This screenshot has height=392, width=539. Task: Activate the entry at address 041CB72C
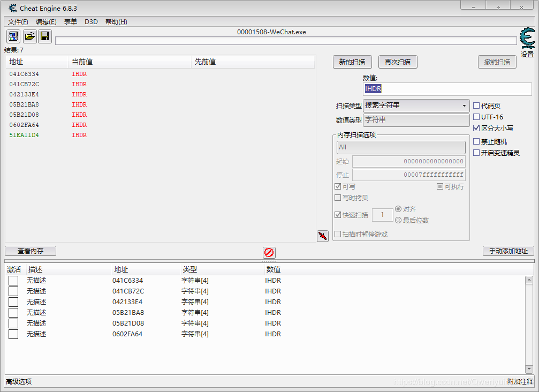tap(13, 291)
